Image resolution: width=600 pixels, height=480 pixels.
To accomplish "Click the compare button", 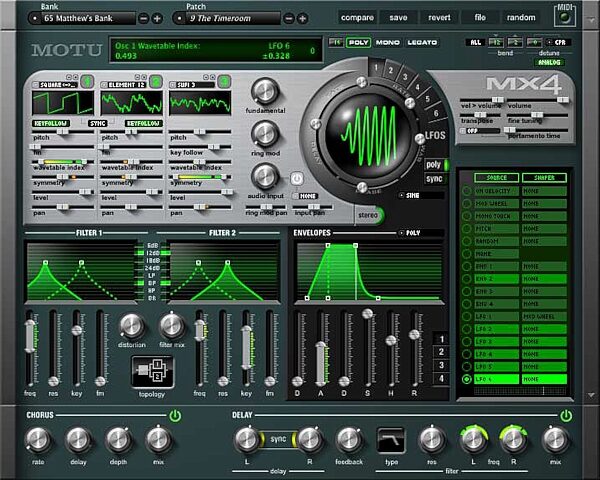I will pyautogui.click(x=357, y=18).
